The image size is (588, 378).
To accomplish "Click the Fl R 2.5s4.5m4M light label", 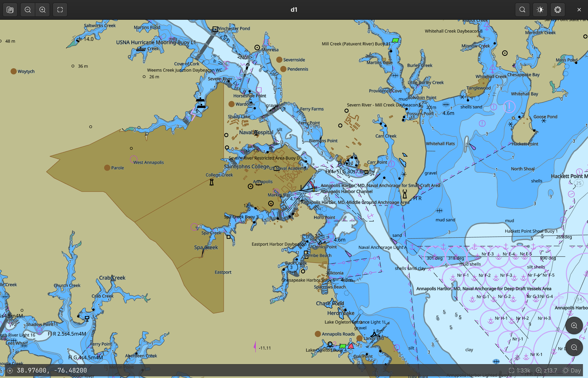I will pos(67,333).
